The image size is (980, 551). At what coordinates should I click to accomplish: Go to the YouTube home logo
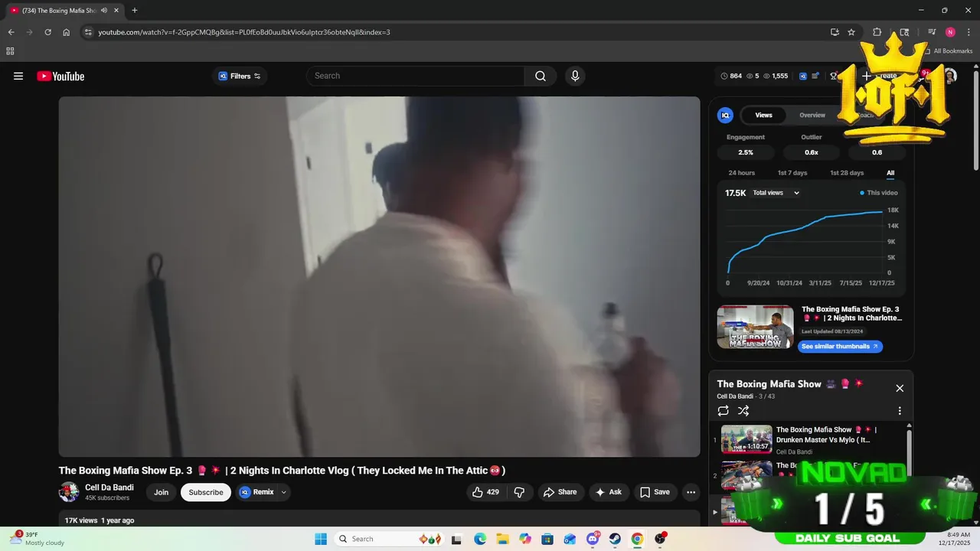60,76
